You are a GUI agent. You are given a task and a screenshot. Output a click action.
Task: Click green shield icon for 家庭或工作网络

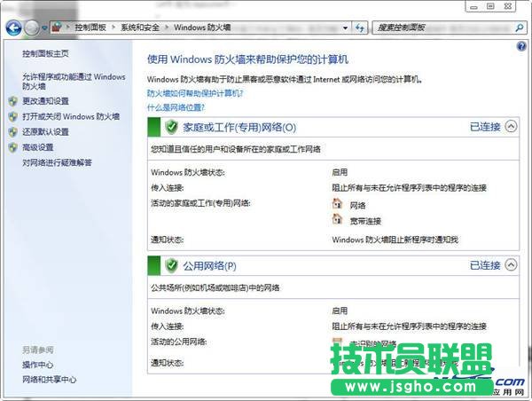coord(171,126)
